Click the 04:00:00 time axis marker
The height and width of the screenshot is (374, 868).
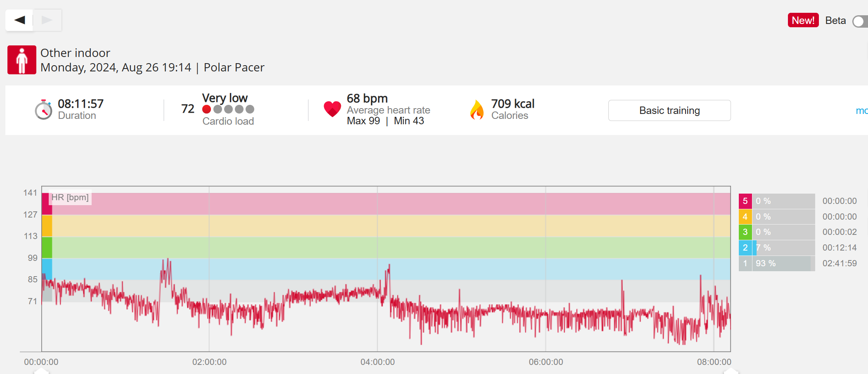377,362
